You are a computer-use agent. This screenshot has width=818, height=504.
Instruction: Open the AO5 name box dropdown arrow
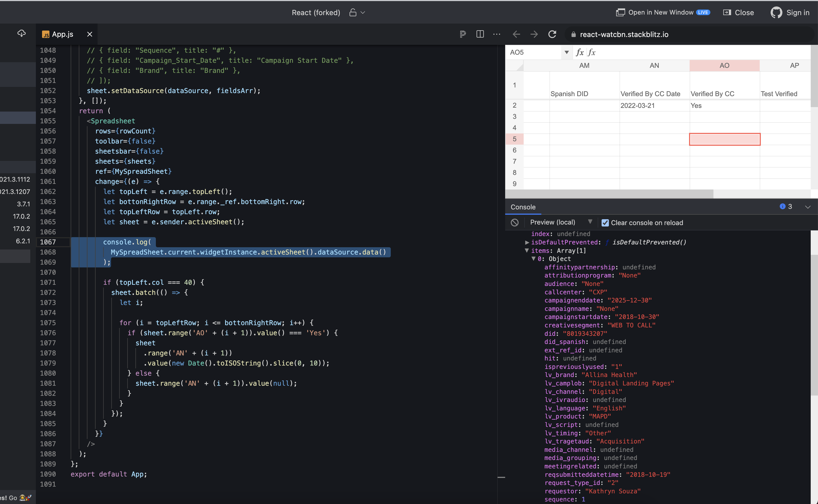[566, 52]
